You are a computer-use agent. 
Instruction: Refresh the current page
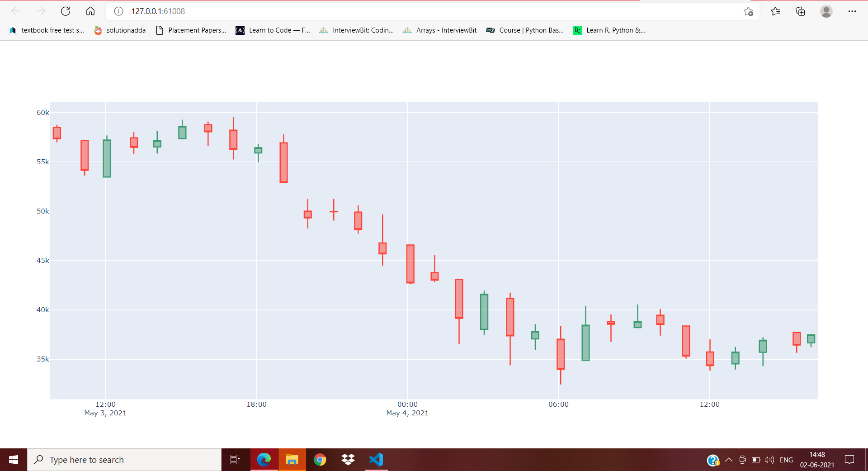click(x=66, y=11)
